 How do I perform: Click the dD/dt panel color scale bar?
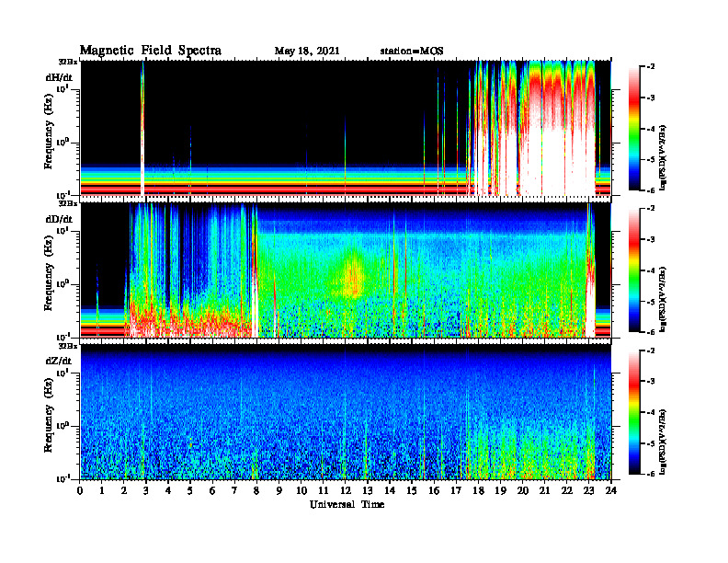coord(633,270)
